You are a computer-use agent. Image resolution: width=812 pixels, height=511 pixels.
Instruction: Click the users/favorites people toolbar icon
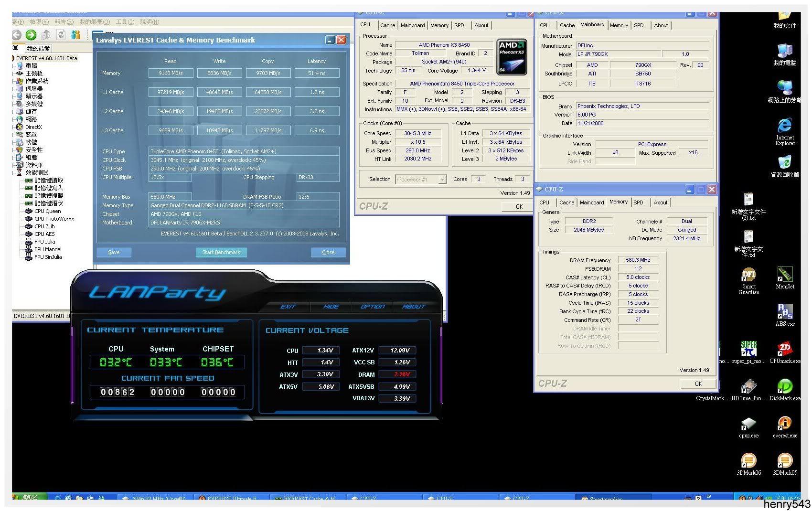point(76,35)
